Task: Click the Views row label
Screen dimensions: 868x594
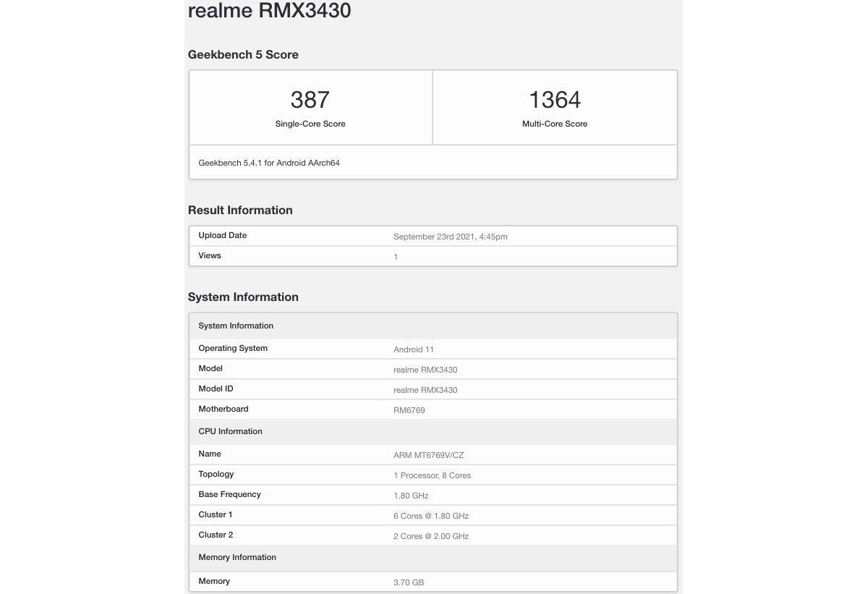Action: click(x=210, y=255)
